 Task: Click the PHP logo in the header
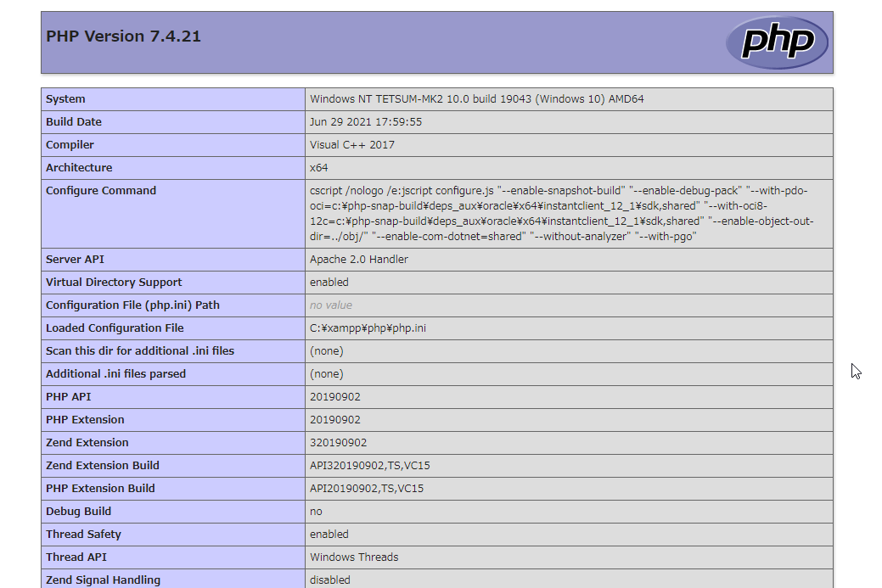coord(776,42)
